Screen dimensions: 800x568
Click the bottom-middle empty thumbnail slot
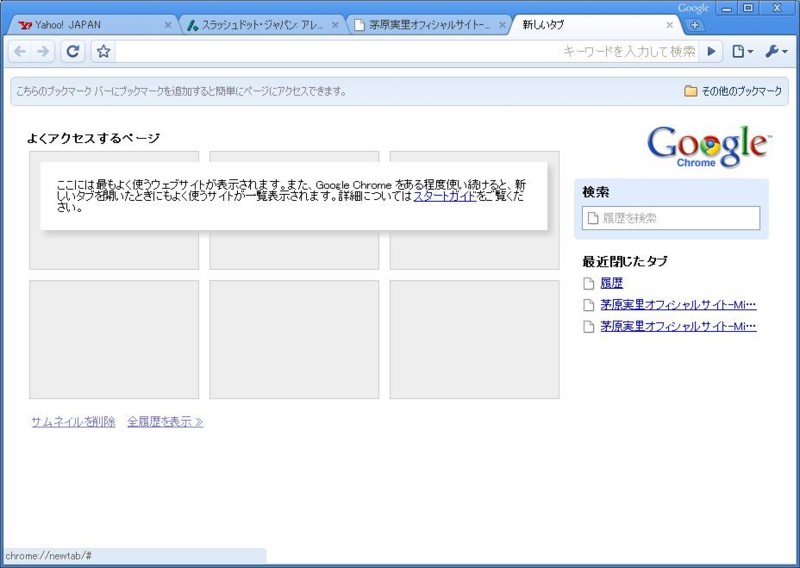pyautogui.click(x=294, y=339)
